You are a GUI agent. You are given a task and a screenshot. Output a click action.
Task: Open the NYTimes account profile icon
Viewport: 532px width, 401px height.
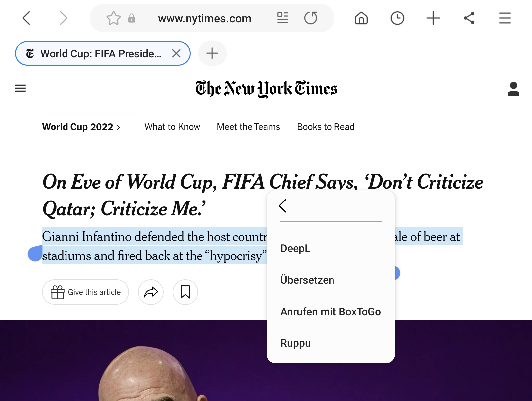tap(513, 89)
